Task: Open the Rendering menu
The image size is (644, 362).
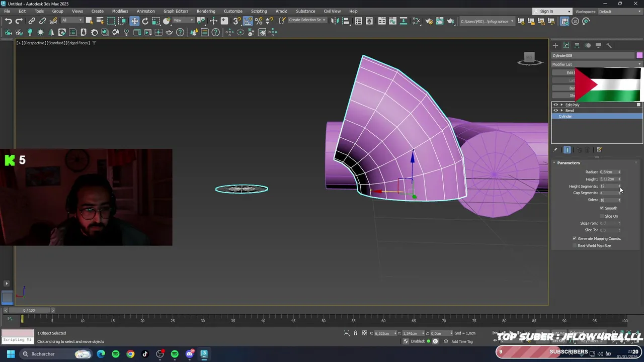Action: pos(206,11)
